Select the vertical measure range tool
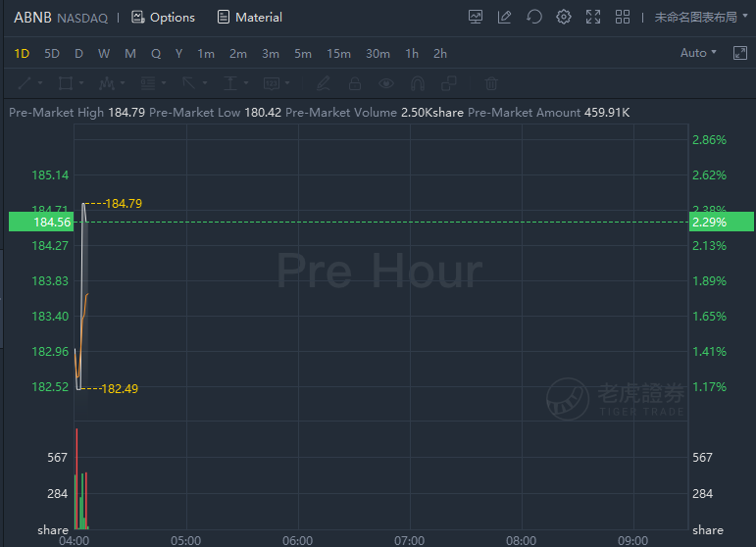 coord(230,83)
